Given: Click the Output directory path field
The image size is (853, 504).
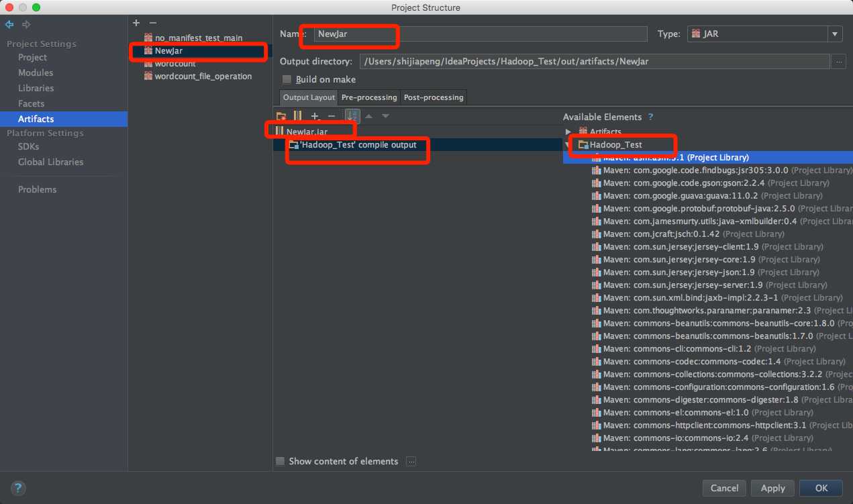Looking at the screenshot, I should tap(595, 62).
